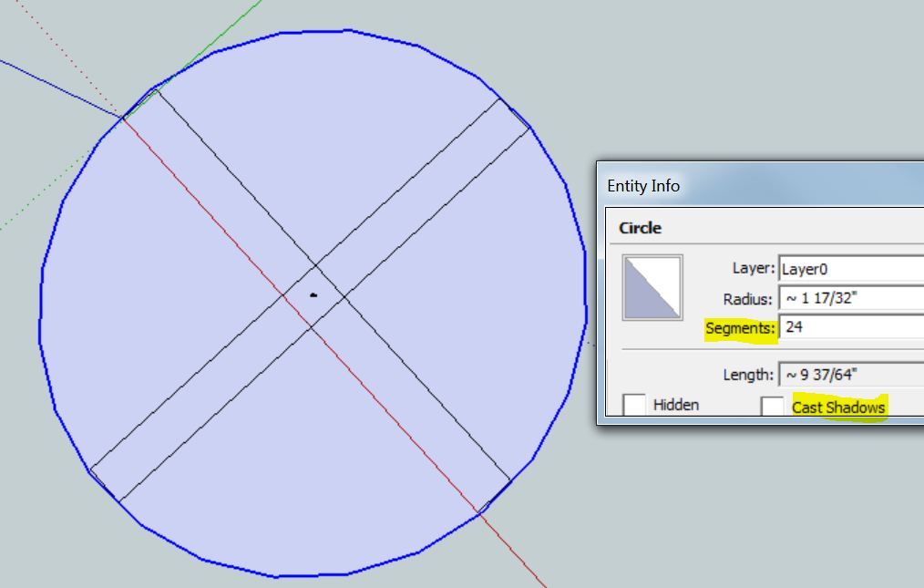Select the Radius field showing 1 17/32
Image resolution: width=924 pixels, height=588 pixels.
pyautogui.click(x=847, y=297)
